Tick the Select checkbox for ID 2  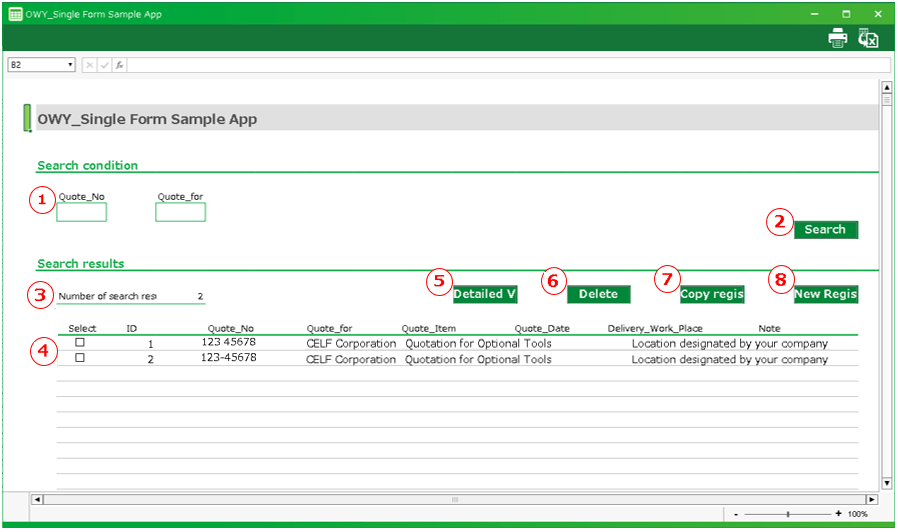coord(80,358)
